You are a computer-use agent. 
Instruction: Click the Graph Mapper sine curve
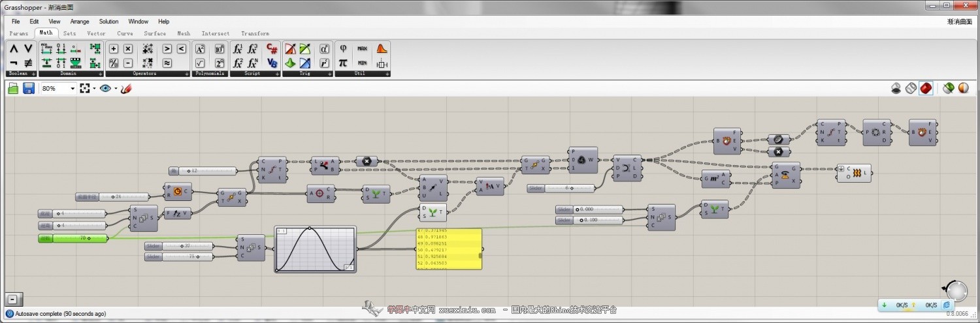[316, 249]
